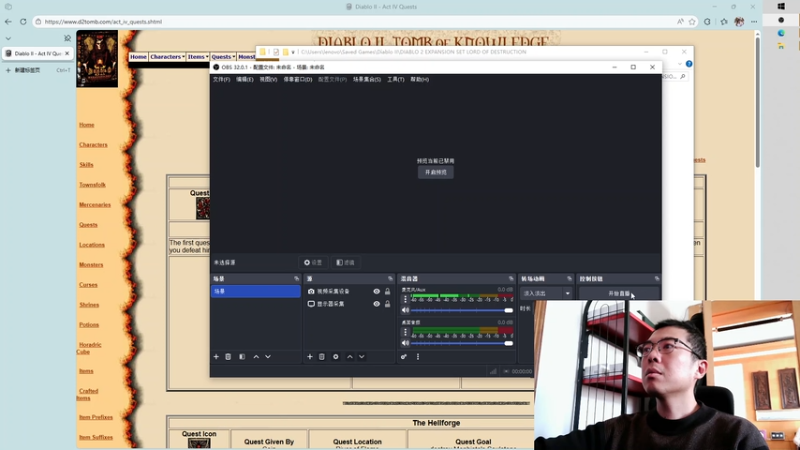Open new tab in Edge sidebar
The height and width of the screenshot is (450, 800).
tap(37, 70)
